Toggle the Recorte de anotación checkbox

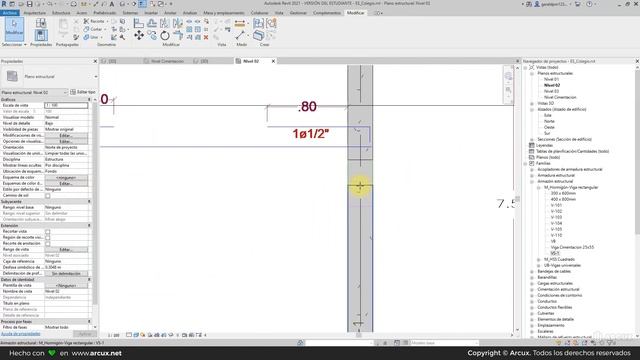coord(48,244)
